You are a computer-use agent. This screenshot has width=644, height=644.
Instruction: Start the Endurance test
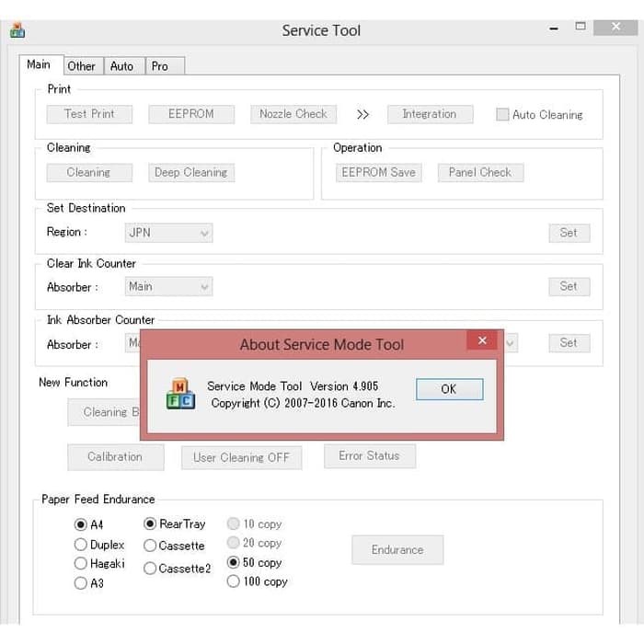(397, 549)
